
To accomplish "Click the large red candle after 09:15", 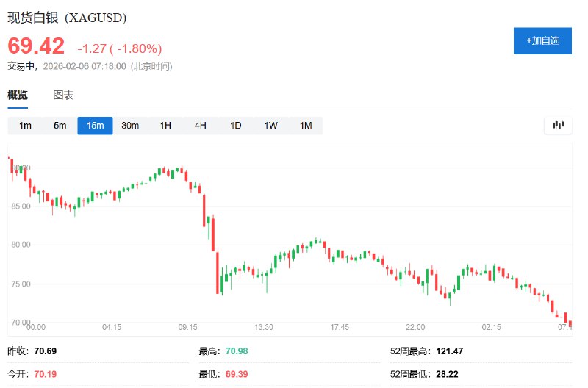I will click(x=218, y=270).
